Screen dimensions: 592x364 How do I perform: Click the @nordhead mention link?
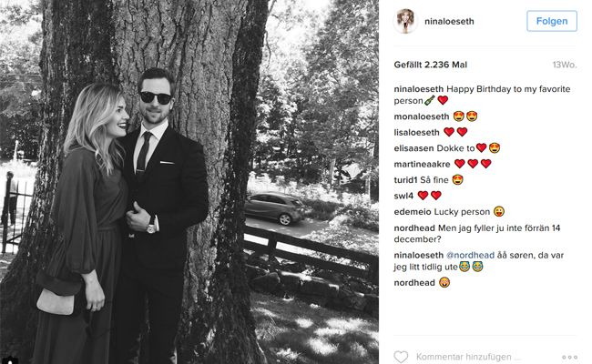[x=470, y=256]
